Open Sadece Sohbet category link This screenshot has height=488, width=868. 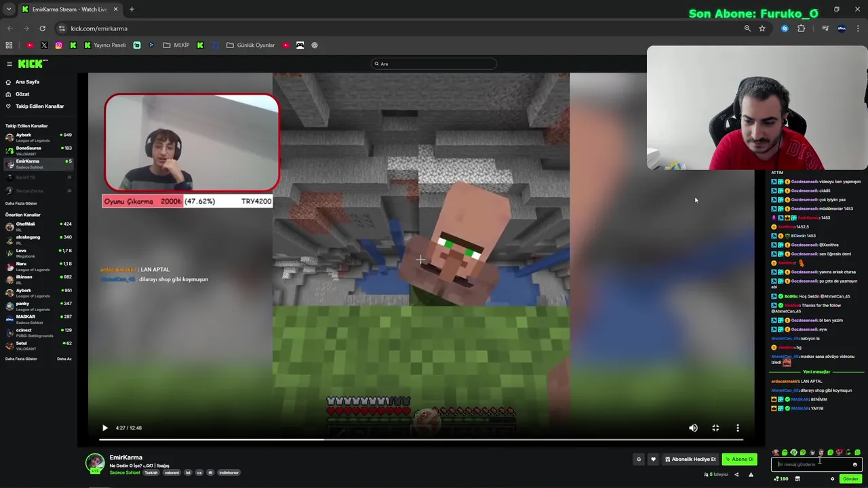coord(125,472)
